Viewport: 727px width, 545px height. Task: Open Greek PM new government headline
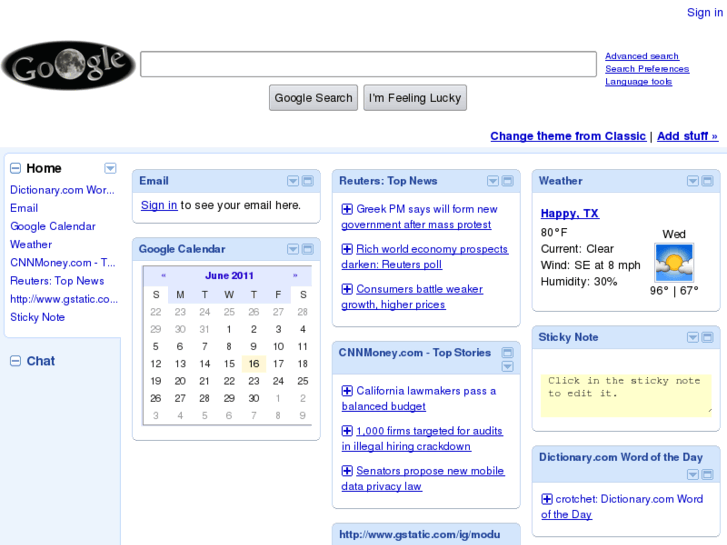pyautogui.click(x=420, y=217)
